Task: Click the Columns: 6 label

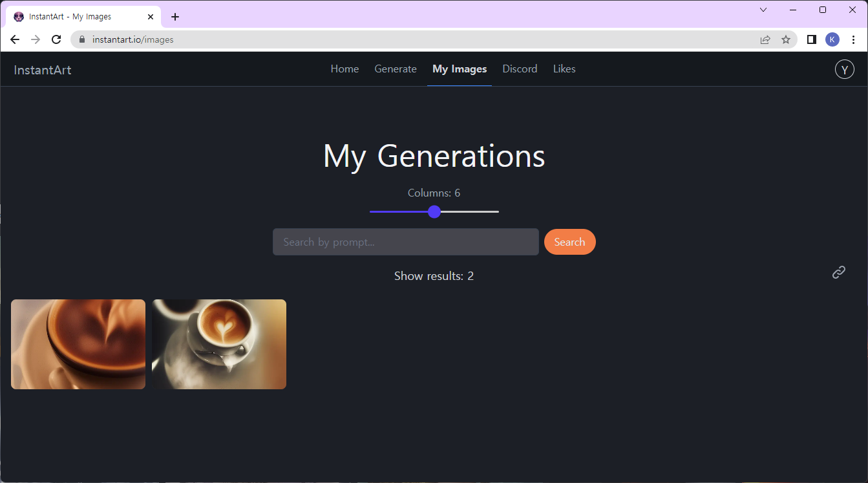Action: 434,193
